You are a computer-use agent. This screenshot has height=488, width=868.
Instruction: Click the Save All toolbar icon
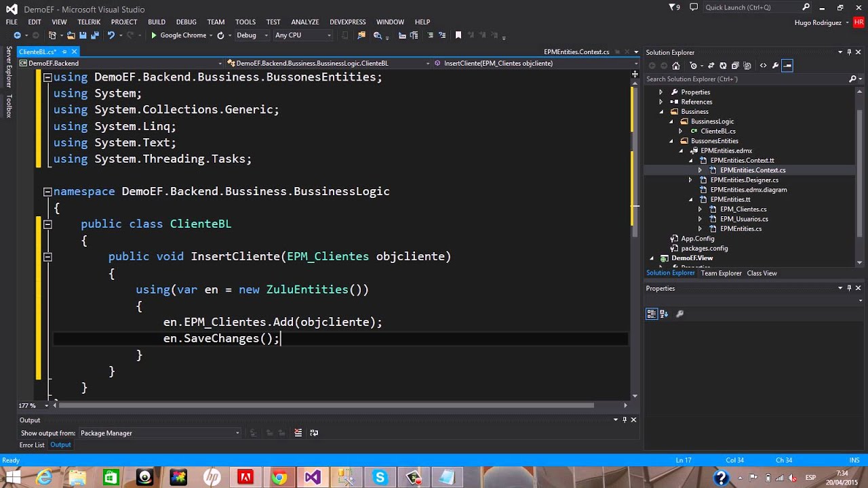point(94,35)
